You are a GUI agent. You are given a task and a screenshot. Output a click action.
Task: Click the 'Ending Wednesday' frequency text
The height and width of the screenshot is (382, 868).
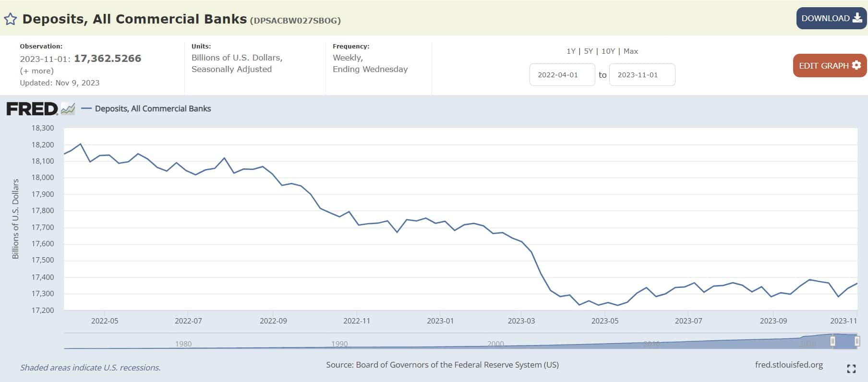click(370, 69)
